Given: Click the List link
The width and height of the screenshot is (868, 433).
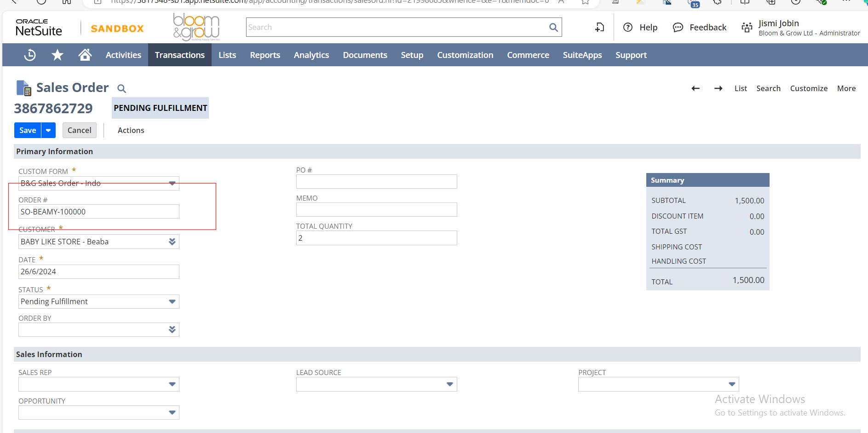Looking at the screenshot, I should coord(741,88).
